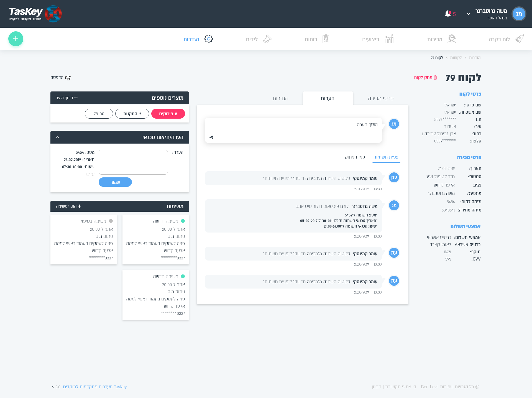The image size is (532, 398).
Task: Go to לידים menu item
Action: pyautogui.click(x=252, y=39)
